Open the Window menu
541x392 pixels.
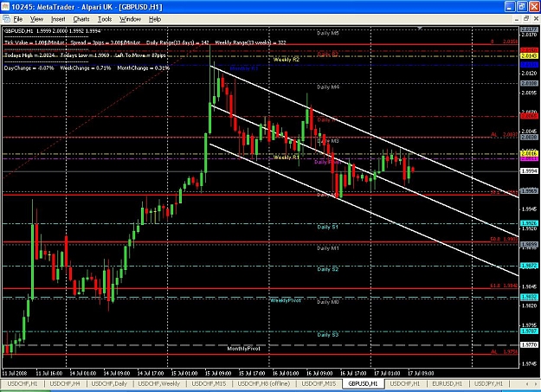tap(130, 19)
